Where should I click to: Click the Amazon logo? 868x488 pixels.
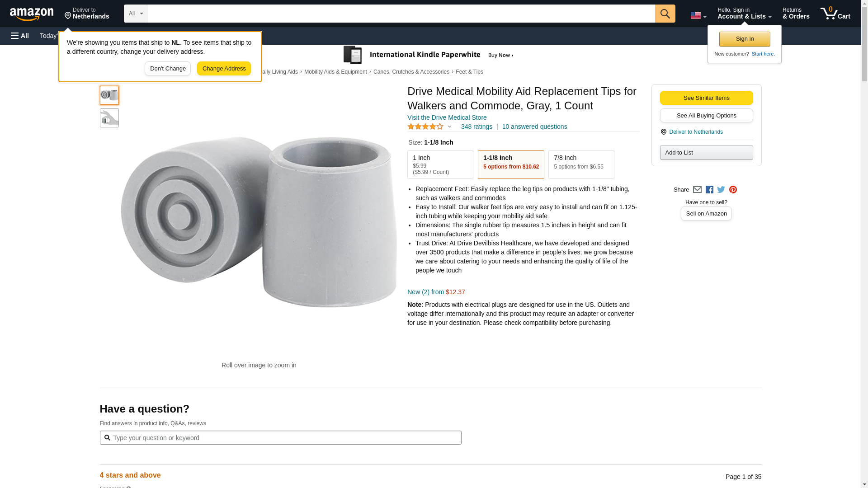(32, 14)
